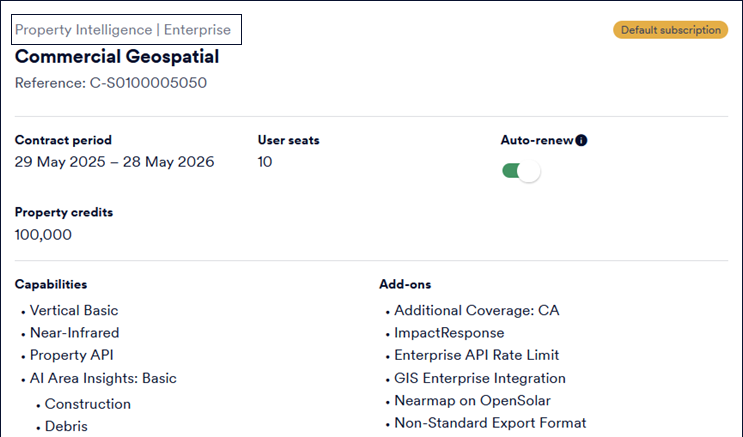Expand the AI Area Insights: Basic item
743x437 pixels.
[x=103, y=378]
